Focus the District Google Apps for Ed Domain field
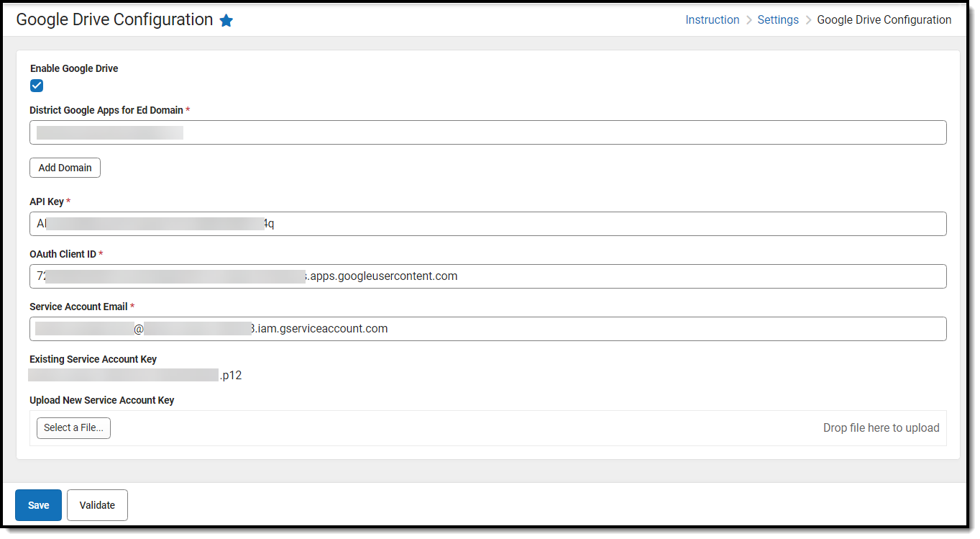The width and height of the screenshot is (980, 539). [488, 132]
